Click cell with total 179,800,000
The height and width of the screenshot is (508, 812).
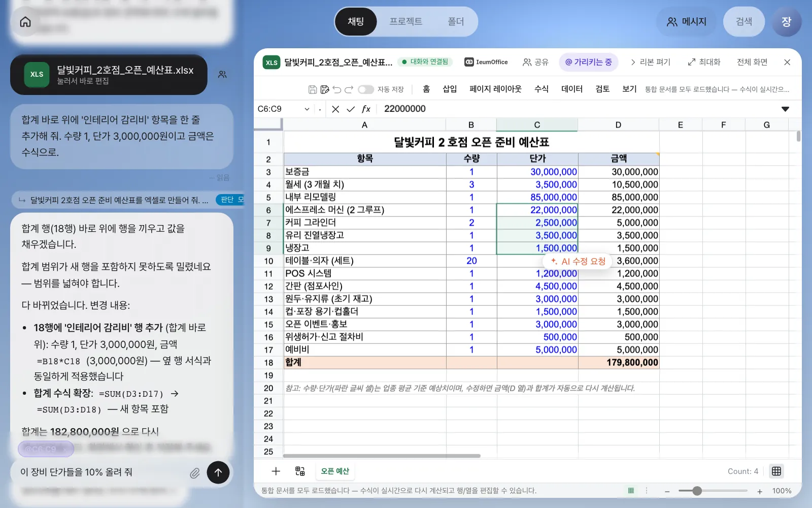point(619,363)
